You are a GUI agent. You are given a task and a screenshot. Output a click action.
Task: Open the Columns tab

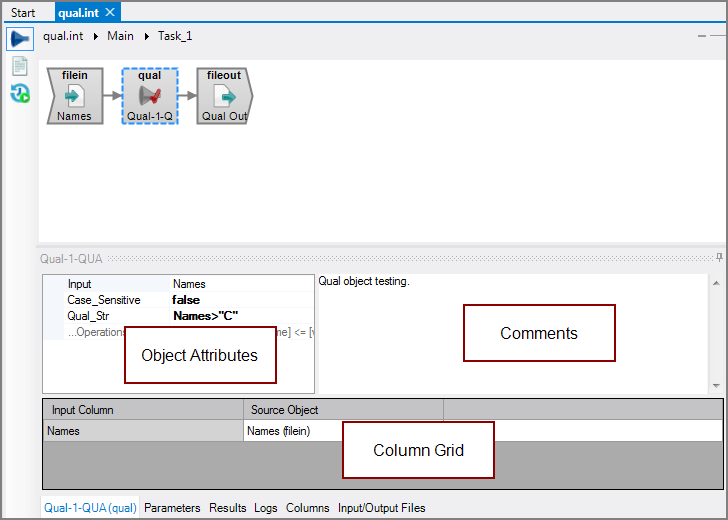pyautogui.click(x=307, y=508)
